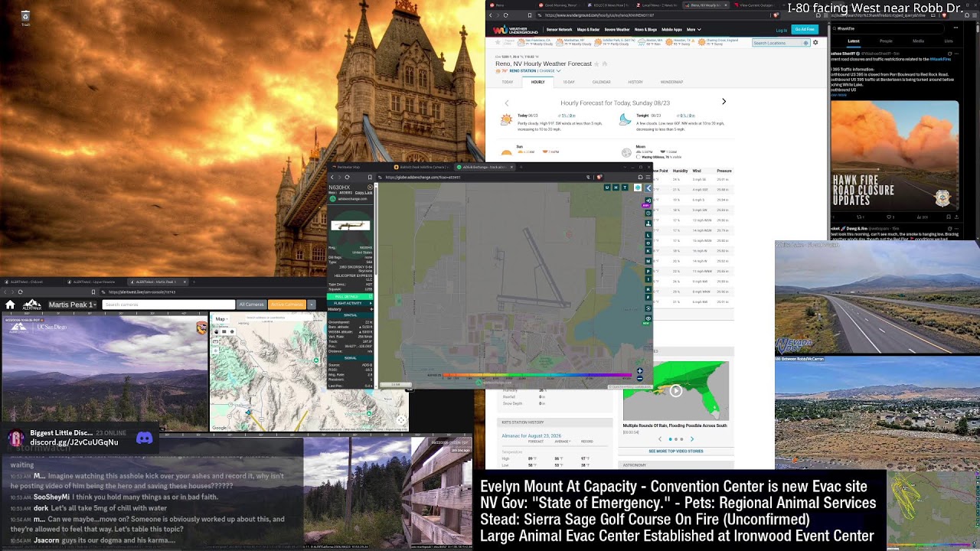Zoom out on the ADS-B Exchange map
980x551 pixels.
click(640, 378)
